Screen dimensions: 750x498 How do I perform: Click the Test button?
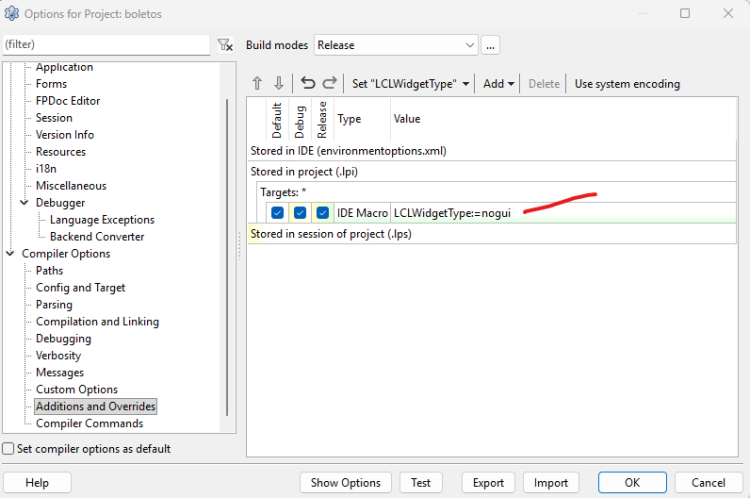420,483
